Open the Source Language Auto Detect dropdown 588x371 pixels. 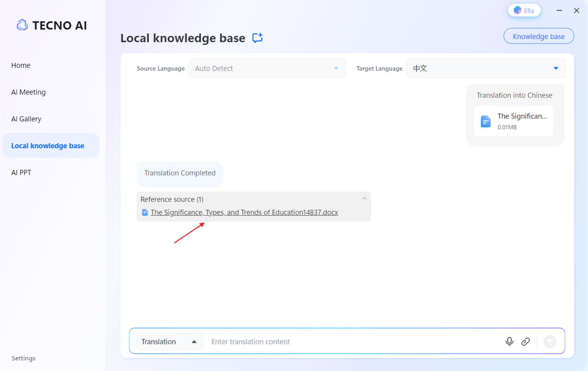pos(267,68)
